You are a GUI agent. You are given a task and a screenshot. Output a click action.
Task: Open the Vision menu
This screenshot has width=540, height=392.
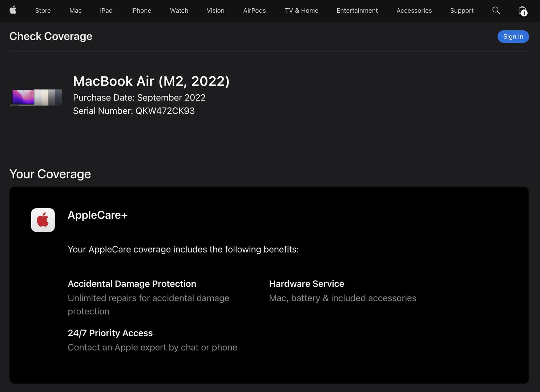click(215, 11)
